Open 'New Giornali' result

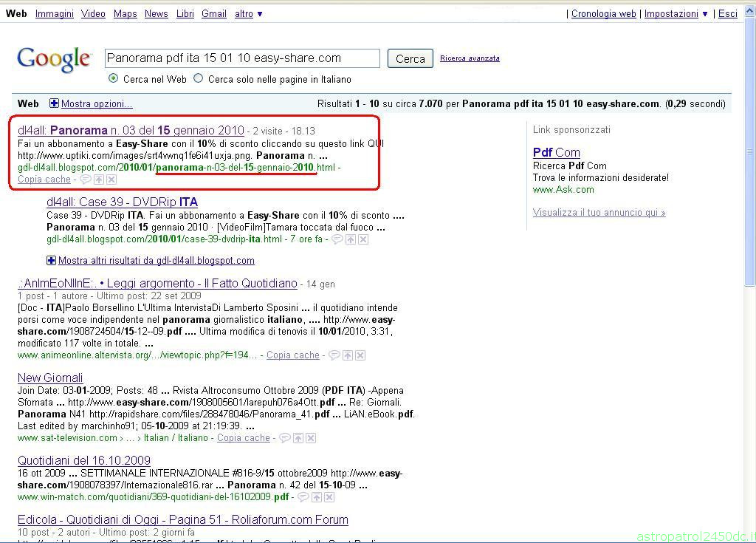coord(50,378)
